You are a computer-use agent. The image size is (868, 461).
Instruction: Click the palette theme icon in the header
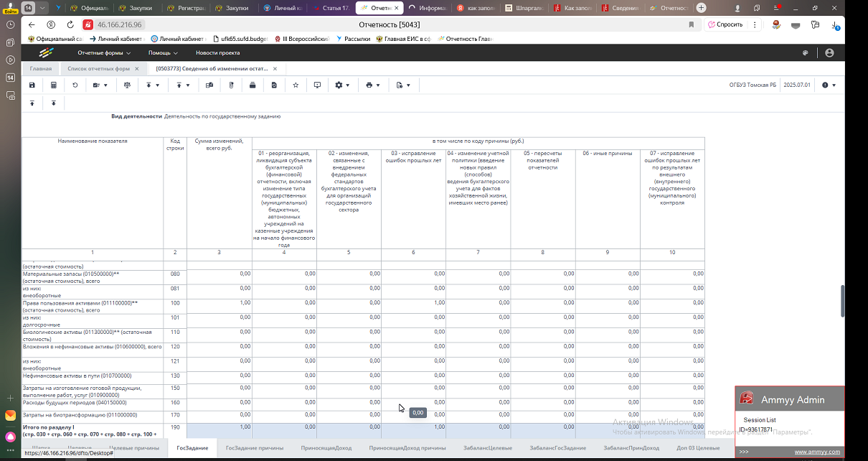pos(805,52)
